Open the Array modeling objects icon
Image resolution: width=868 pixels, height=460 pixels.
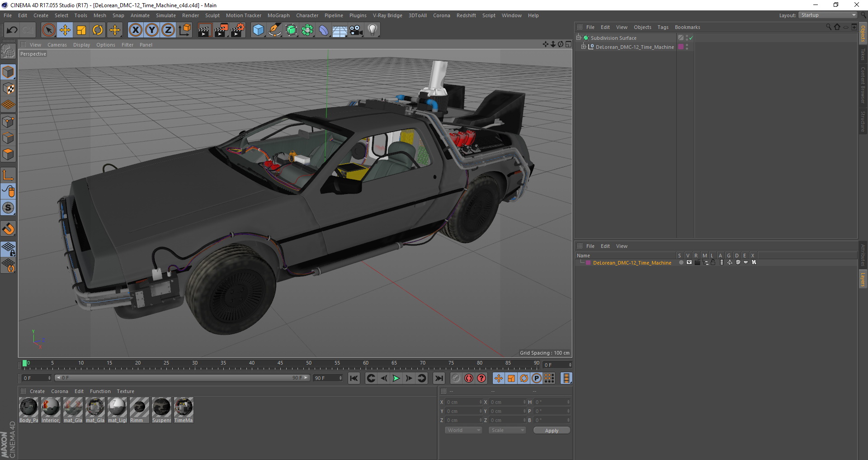pos(307,30)
